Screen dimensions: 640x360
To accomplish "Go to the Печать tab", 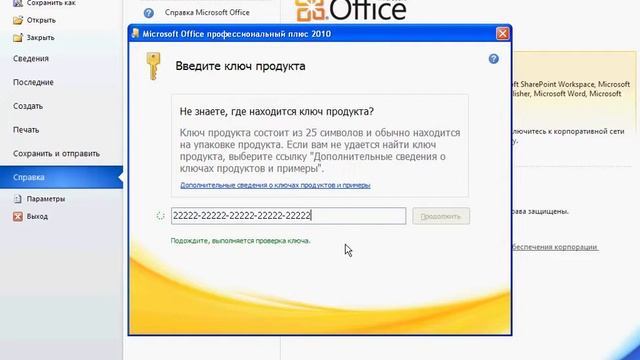I will click(x=26, y=130).
